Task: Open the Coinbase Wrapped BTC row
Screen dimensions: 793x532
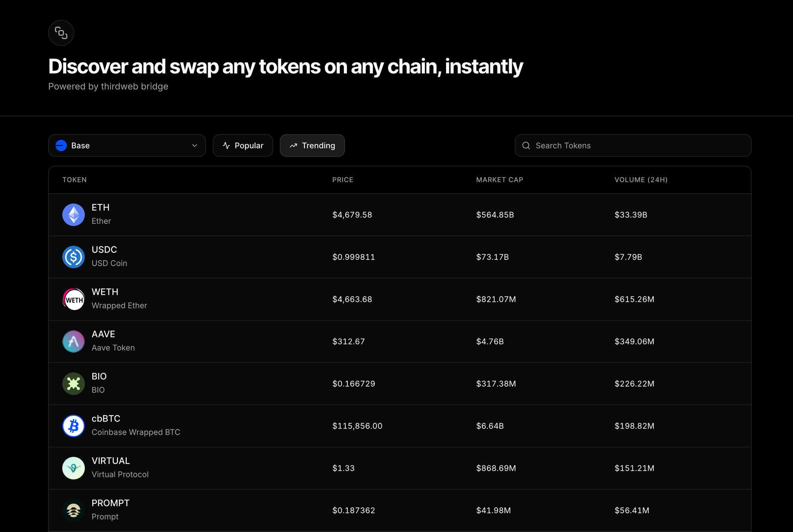Action: coord(396,426)
